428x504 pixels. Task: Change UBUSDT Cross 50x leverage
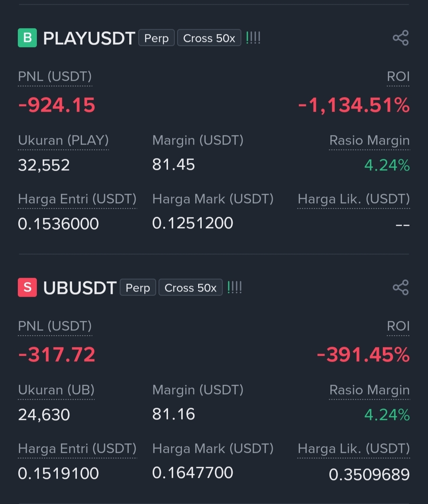click(191, 288)
